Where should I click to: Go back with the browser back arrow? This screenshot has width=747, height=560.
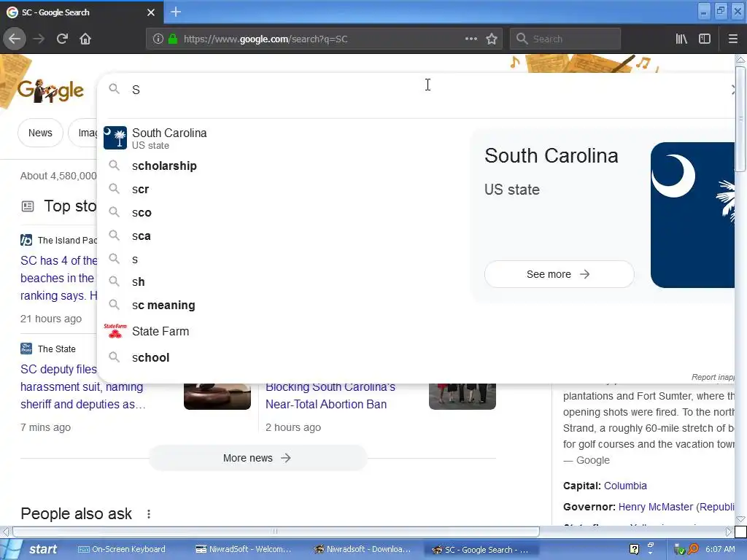click(15, 39)
